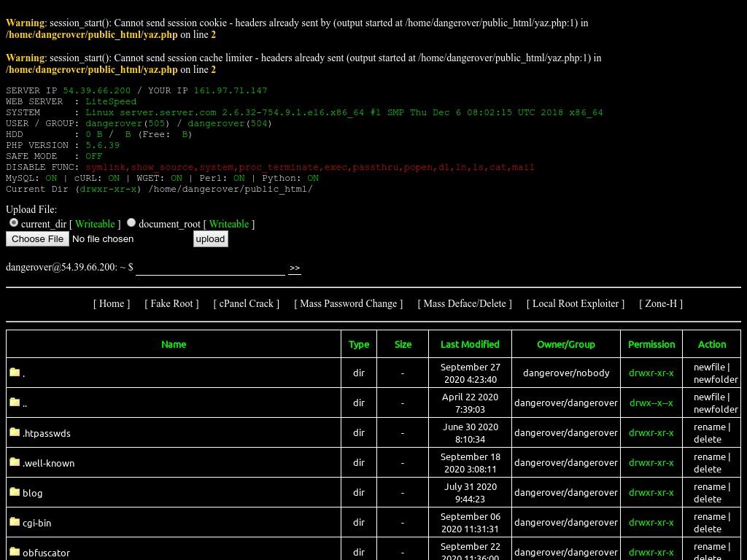Select the current_dir radio button
Image resolution: width=747 pixels, height=560 pixels.
click(14, 222)
